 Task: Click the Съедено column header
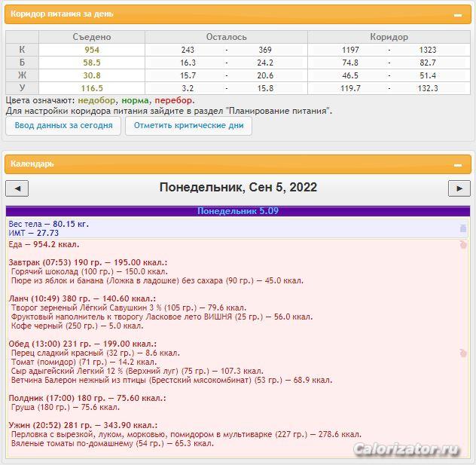pos(92,37)
